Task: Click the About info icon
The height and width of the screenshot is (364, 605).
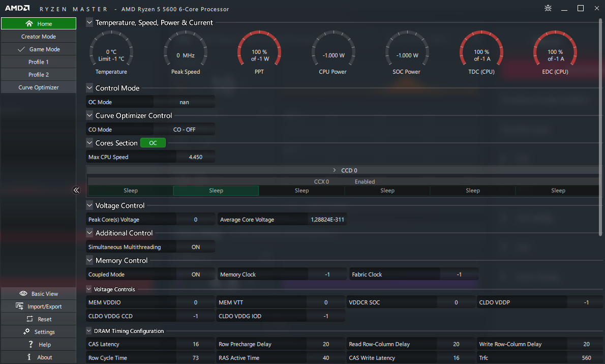Action: click(29, 357)
